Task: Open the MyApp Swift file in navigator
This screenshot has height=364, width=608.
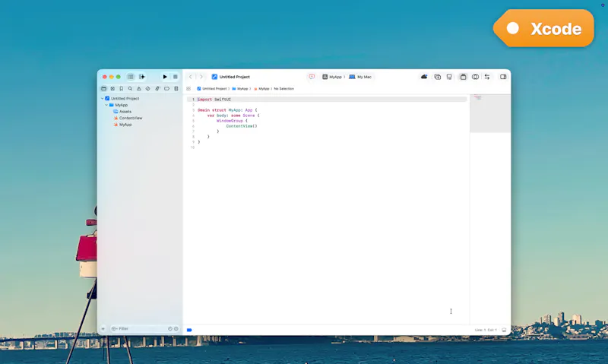Action: pyautogui.click(x=125, y=125)
